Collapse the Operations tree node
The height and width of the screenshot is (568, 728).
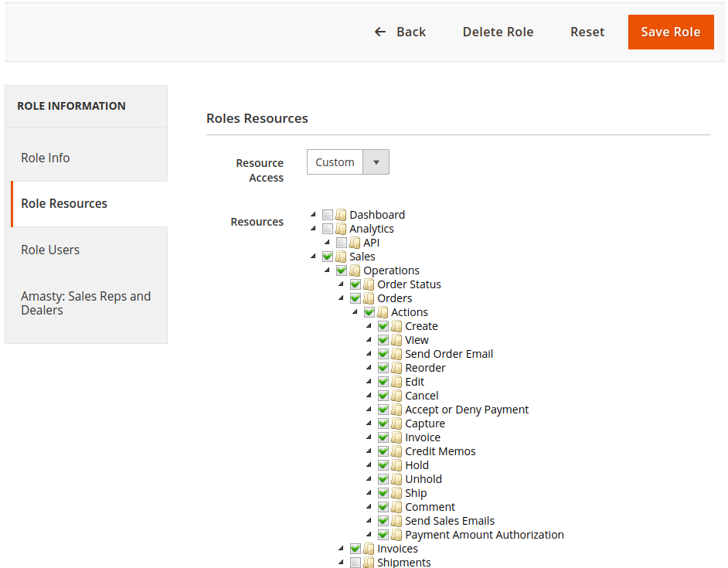coord(328,270)
